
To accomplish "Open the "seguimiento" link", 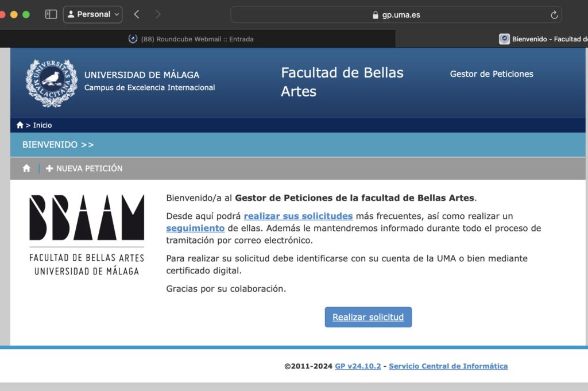I will [195, 228].
